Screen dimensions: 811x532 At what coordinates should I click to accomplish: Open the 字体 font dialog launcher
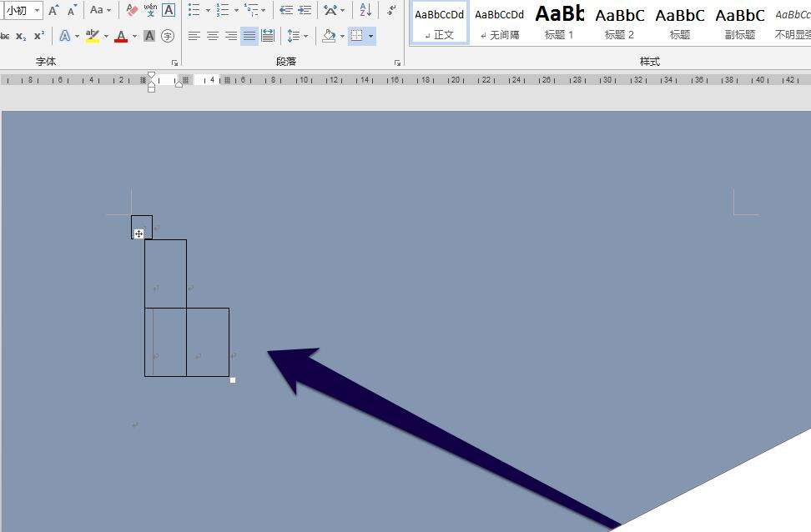175,63
